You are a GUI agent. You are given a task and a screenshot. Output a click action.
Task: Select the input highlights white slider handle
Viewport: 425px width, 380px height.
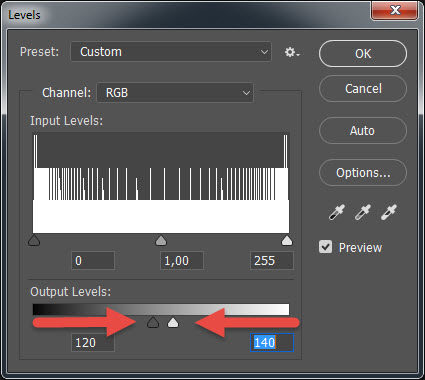287,240
